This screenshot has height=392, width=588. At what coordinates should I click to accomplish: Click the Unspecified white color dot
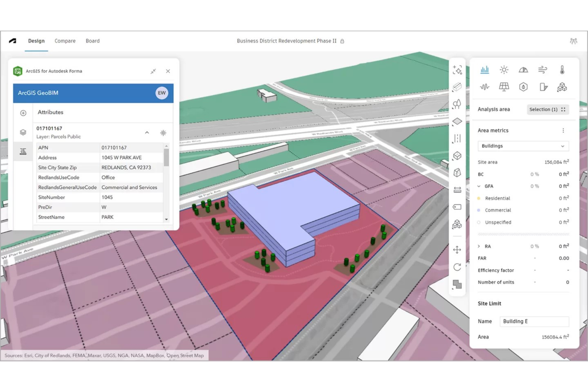(478, 222)
